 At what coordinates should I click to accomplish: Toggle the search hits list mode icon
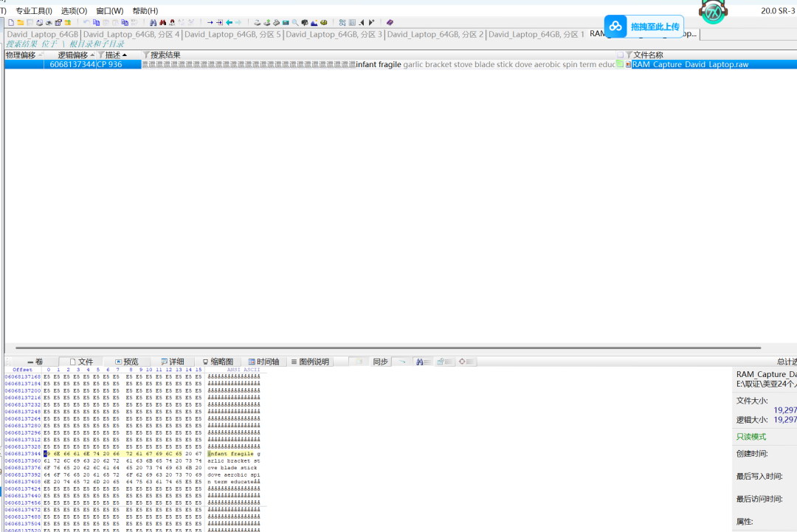[x=423, y=362]
